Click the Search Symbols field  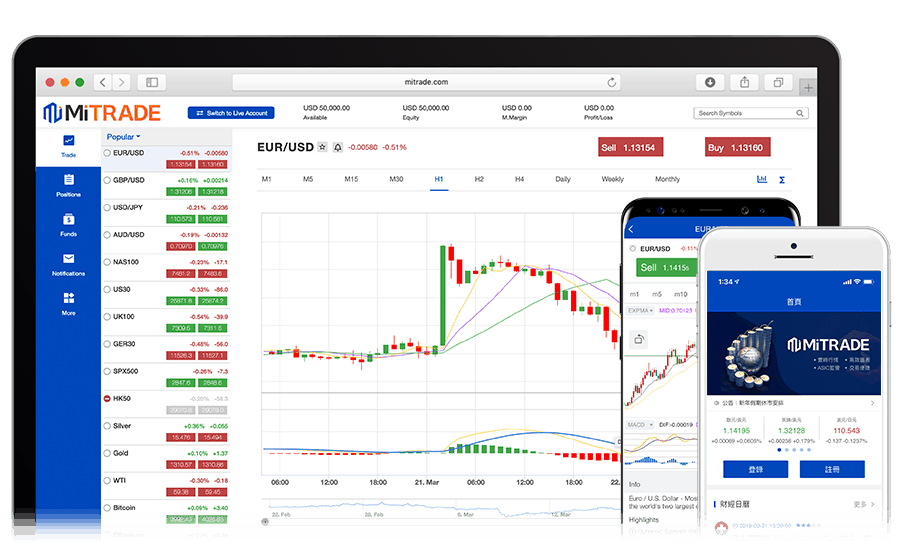(x=751, y=113)
